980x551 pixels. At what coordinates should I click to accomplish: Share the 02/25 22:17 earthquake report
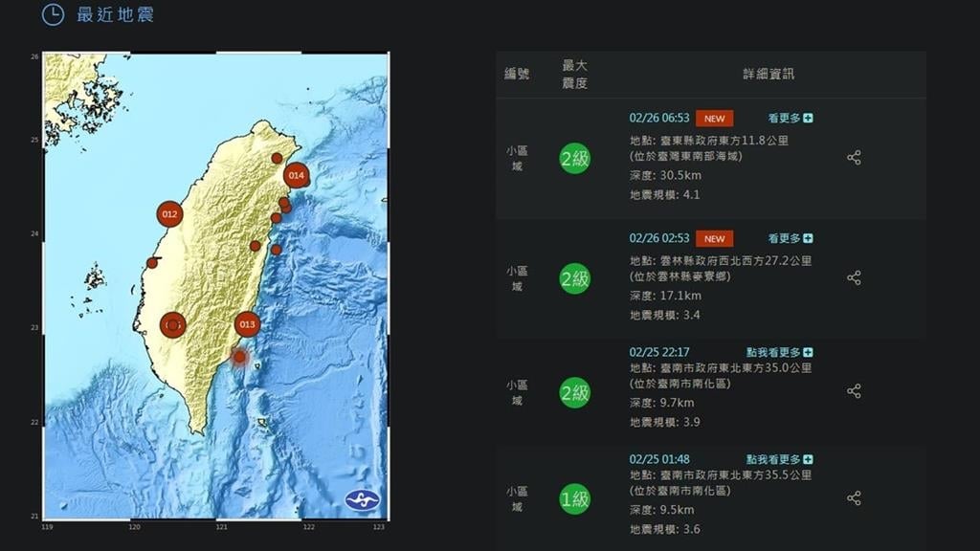pos(854,391)
